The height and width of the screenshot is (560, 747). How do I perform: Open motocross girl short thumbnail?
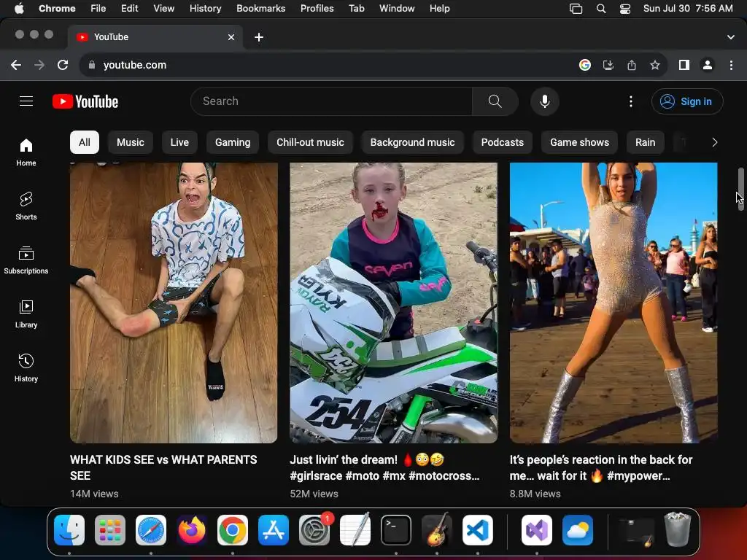393,303
